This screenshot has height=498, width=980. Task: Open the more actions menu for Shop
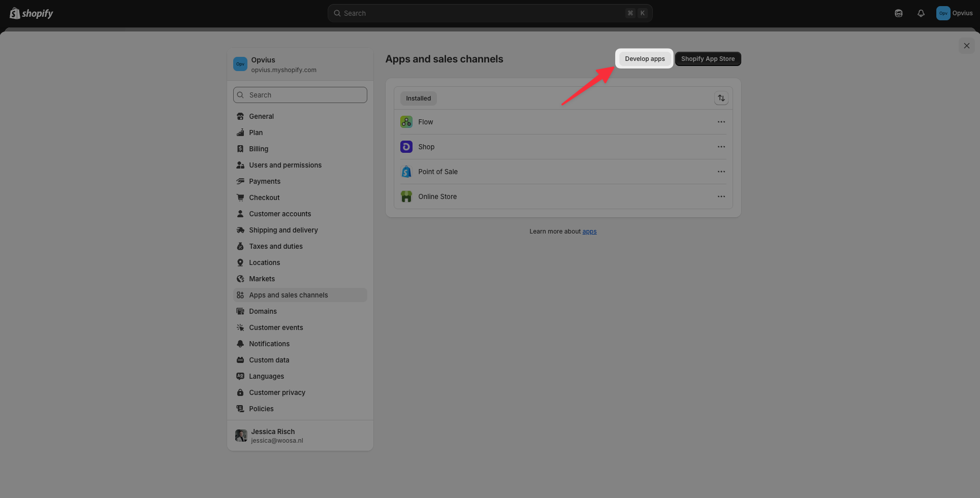tap(721, 147)
